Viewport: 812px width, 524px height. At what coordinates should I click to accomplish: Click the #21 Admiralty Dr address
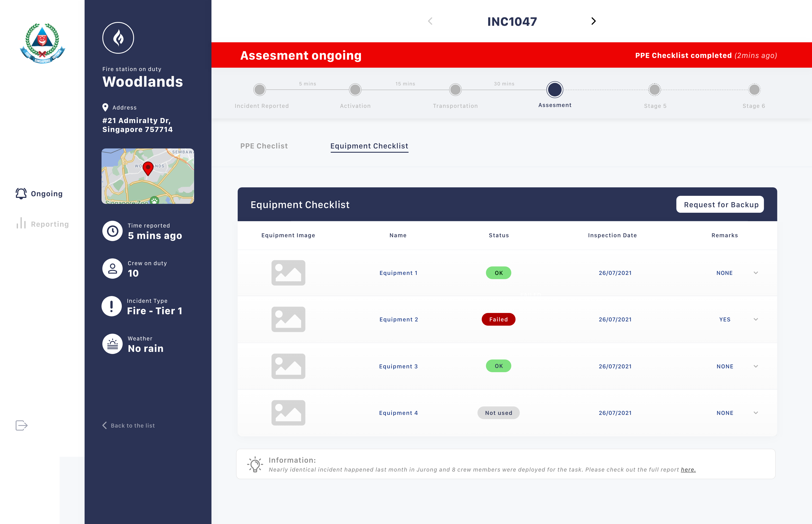tap(137, 125)
